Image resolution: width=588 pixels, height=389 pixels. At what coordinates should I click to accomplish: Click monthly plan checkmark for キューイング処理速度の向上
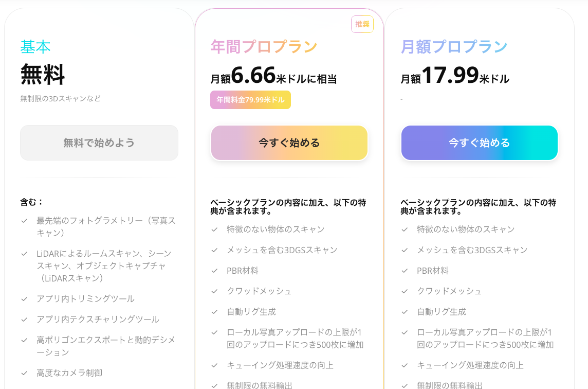(405, 365)
